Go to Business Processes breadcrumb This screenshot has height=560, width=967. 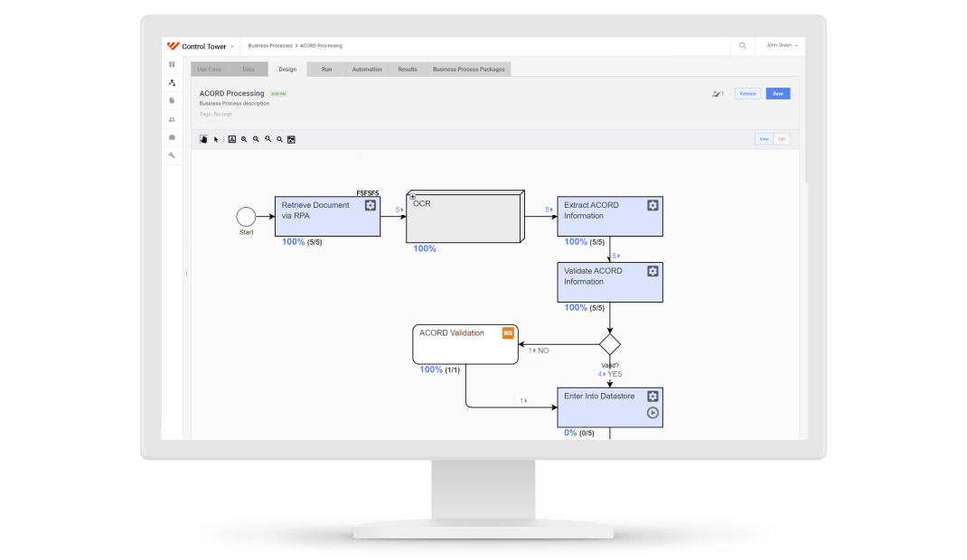point(270,45)
